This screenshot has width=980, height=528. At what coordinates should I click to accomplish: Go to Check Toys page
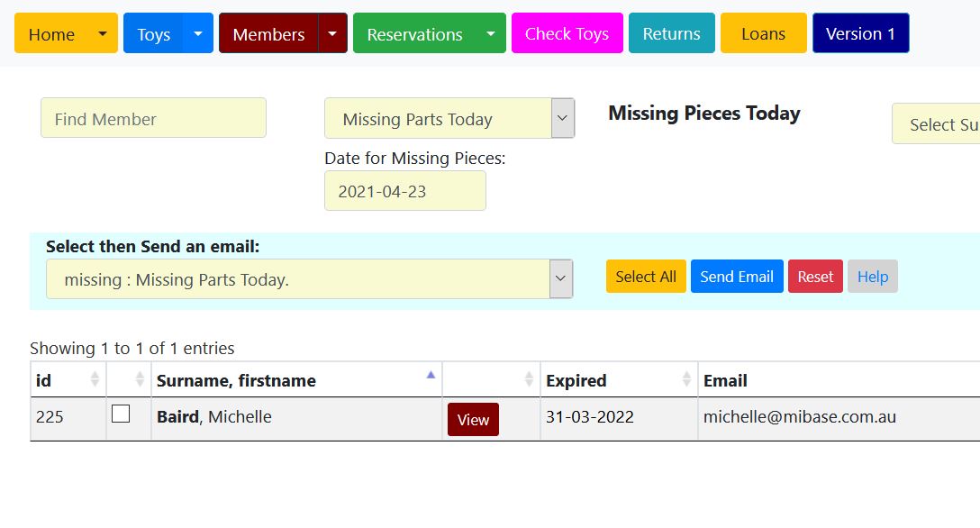click(x=567, y=34)
